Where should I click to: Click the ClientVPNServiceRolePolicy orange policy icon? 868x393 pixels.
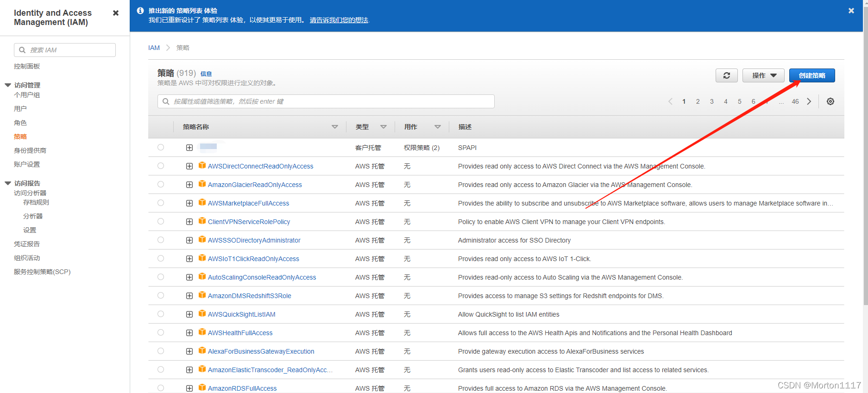click(x=202, y=221)
